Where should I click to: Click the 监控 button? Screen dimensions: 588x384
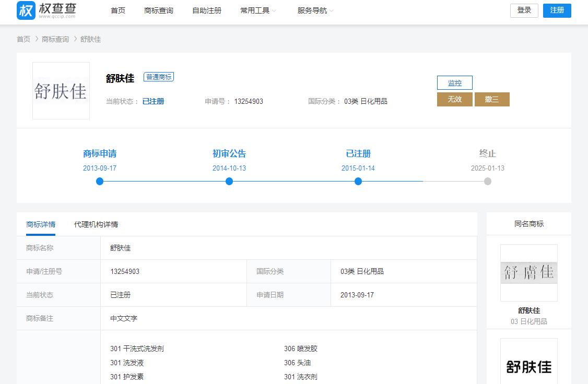click(x=454, y=83)
